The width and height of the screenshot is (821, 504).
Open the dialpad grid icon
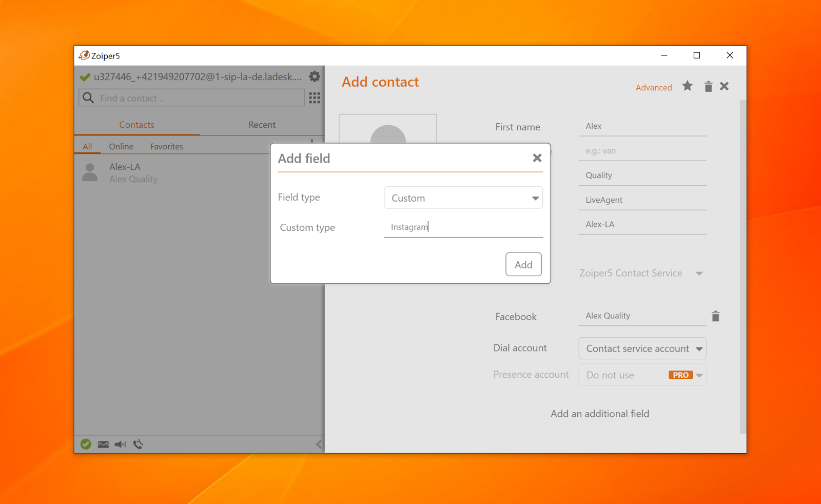tap(315, 98)
